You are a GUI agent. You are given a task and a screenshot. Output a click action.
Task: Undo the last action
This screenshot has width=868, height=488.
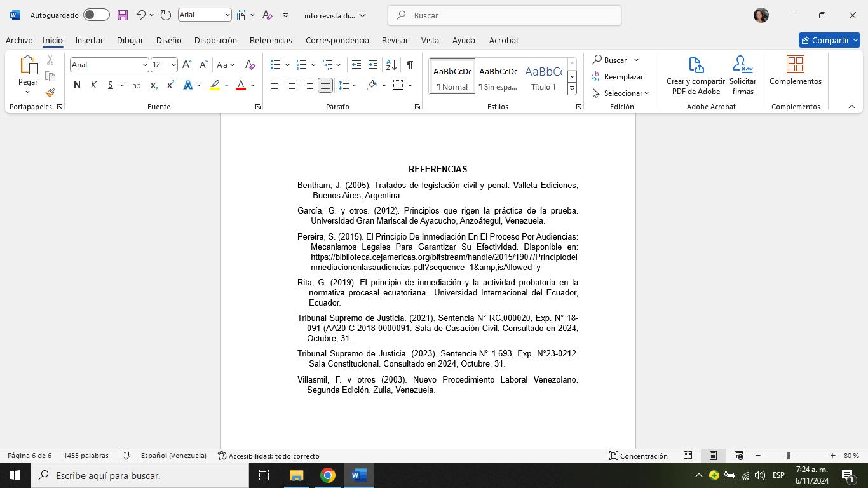[141, 15]
